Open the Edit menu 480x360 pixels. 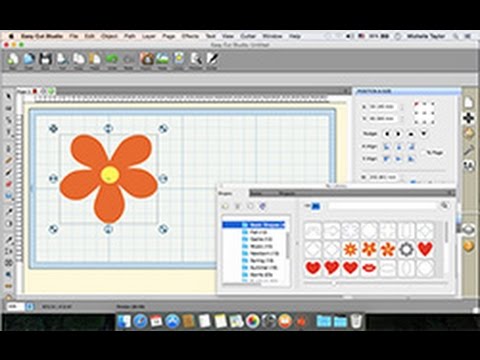tap(89, 36)
